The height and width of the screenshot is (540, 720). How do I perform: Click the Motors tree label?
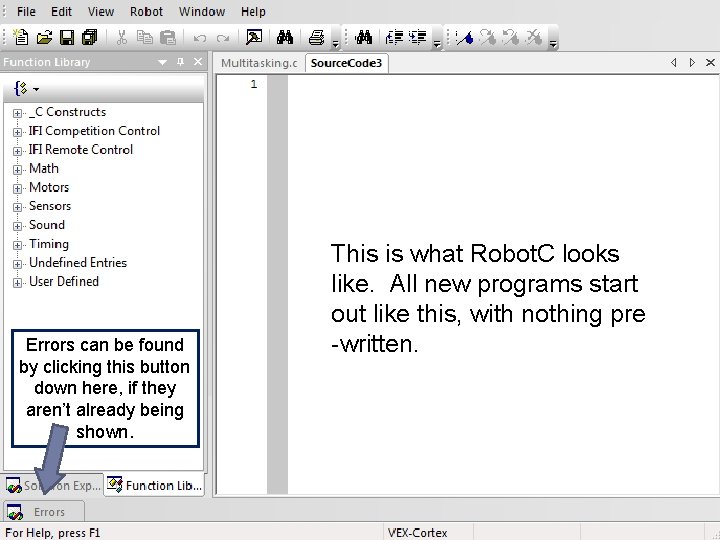[x=49, y=187]
